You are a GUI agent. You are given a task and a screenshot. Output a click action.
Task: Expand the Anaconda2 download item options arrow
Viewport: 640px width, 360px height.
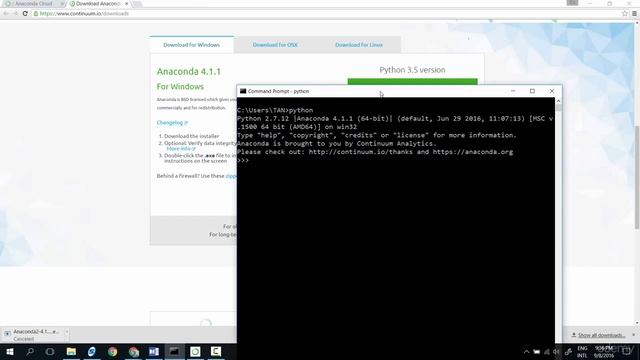point(67,332)
